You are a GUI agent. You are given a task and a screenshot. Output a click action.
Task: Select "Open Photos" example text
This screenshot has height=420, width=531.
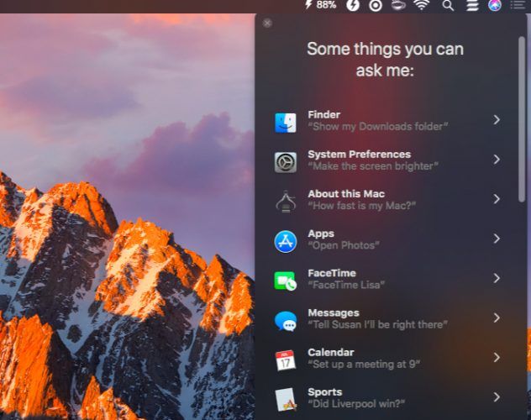point(344,245)
